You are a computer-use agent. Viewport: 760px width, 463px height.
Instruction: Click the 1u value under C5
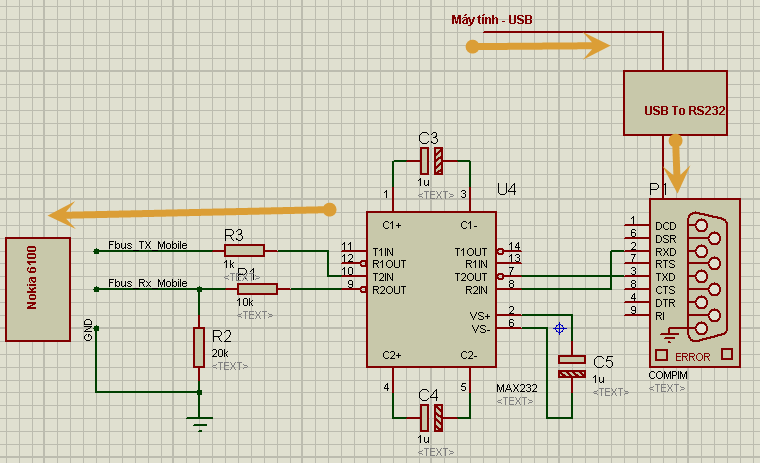coord(599,380)
